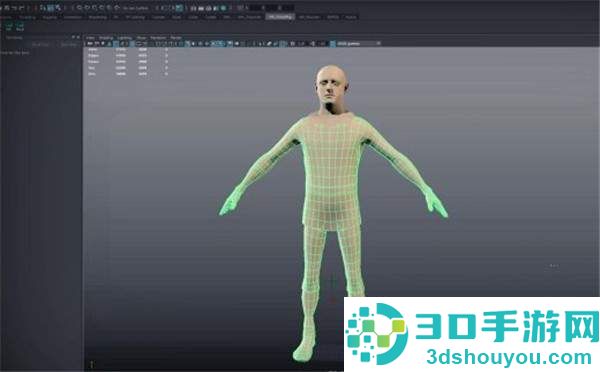Click the UVs row in heads-up display
Viewport: 600px width, 372px height.
tap(127, 73)
